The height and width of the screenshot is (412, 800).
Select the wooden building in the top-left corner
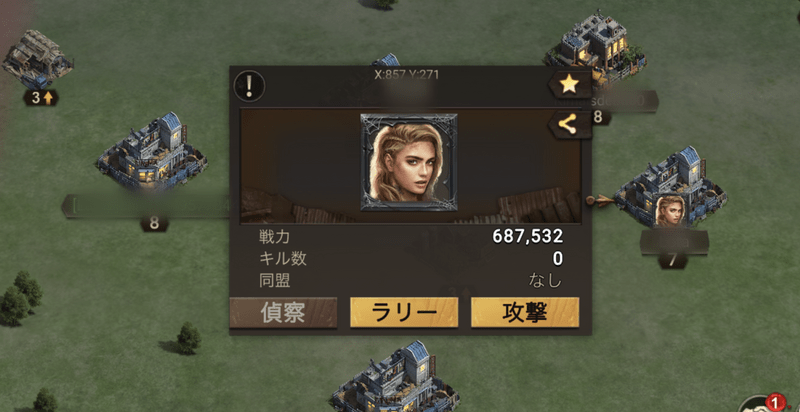pyautogui.click(x=37, y=59)
